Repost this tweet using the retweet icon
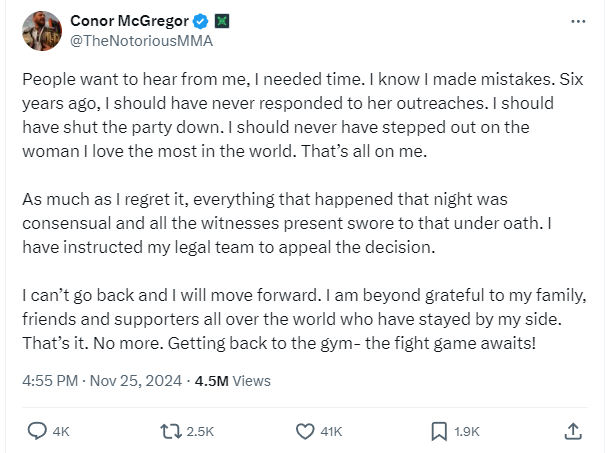605x453 pixels. tap(172, 431)
